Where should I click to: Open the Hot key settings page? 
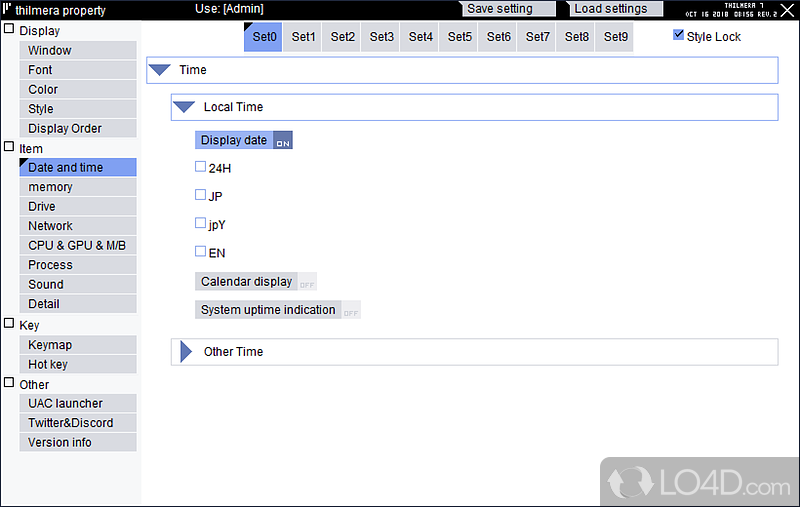(x=78, y=365)
